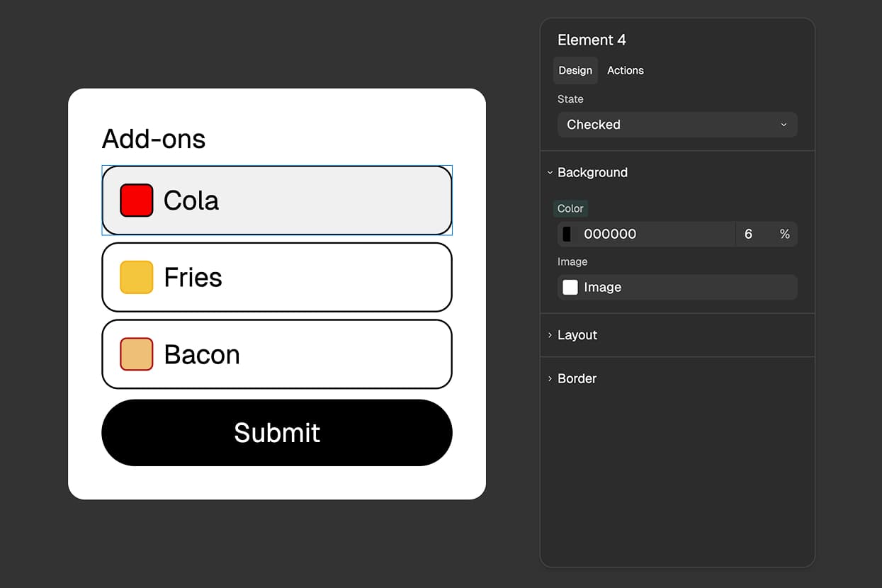Check the Bacon checkbox
Viewport: 882px width, 588px height.
coord(135,354)
